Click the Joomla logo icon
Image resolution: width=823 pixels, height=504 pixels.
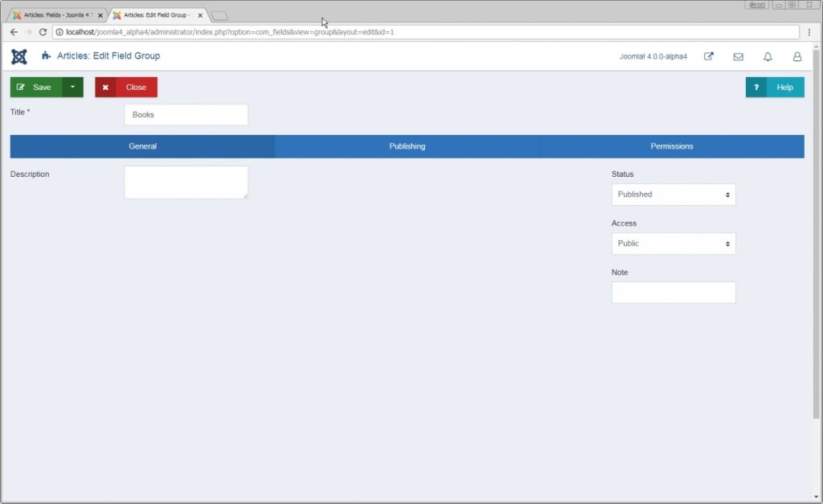pyautogui.click(x=19, y=56)
